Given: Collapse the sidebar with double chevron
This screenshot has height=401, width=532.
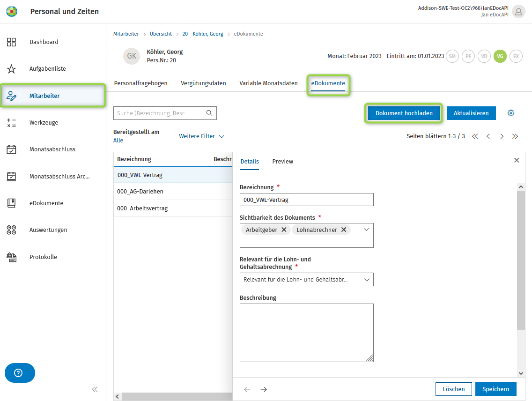Looking at the screenshot, I should [x=95, y=389].
